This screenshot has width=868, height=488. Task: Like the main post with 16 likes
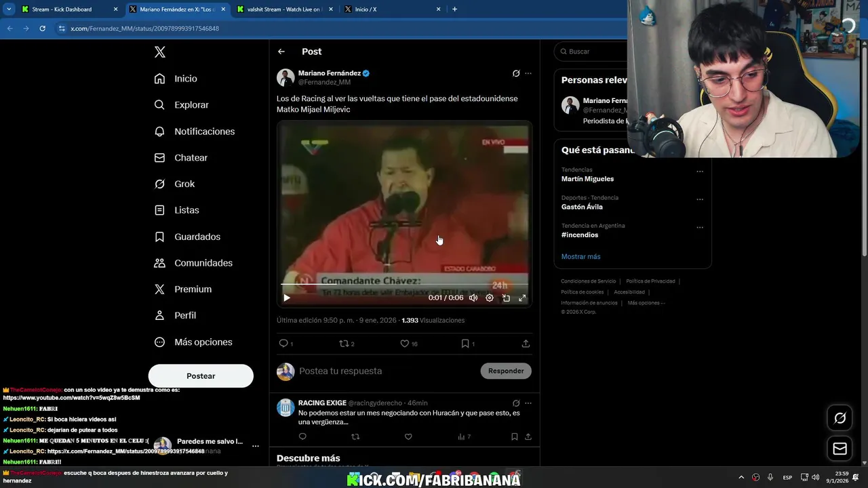point(405,344)
